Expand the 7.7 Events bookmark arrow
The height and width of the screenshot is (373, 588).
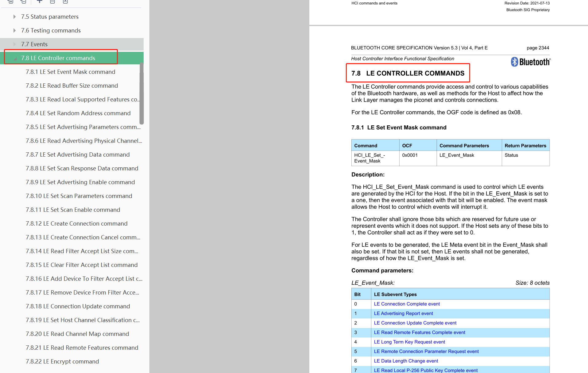(x=14, y=44)
